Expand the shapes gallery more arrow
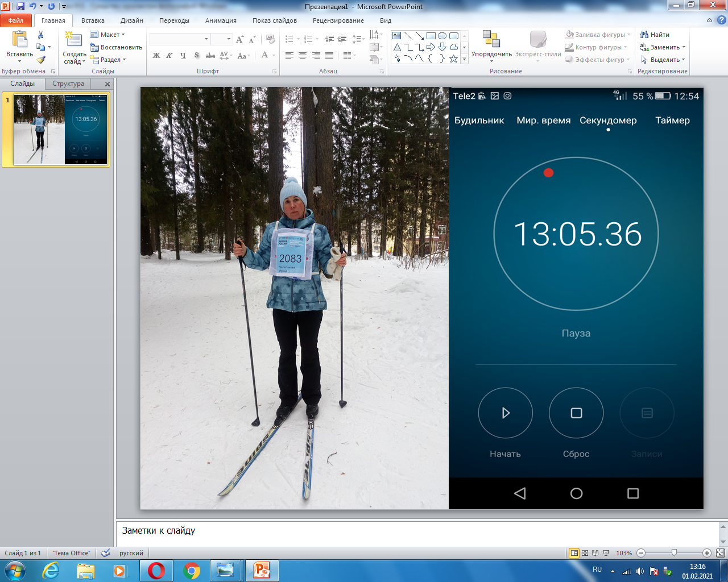 (x=464, y=59)
